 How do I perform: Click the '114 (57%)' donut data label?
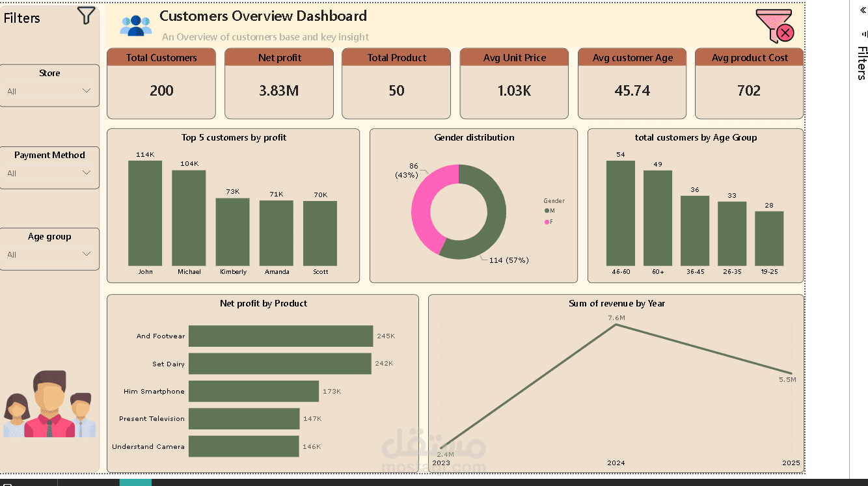tap(509, 260)
